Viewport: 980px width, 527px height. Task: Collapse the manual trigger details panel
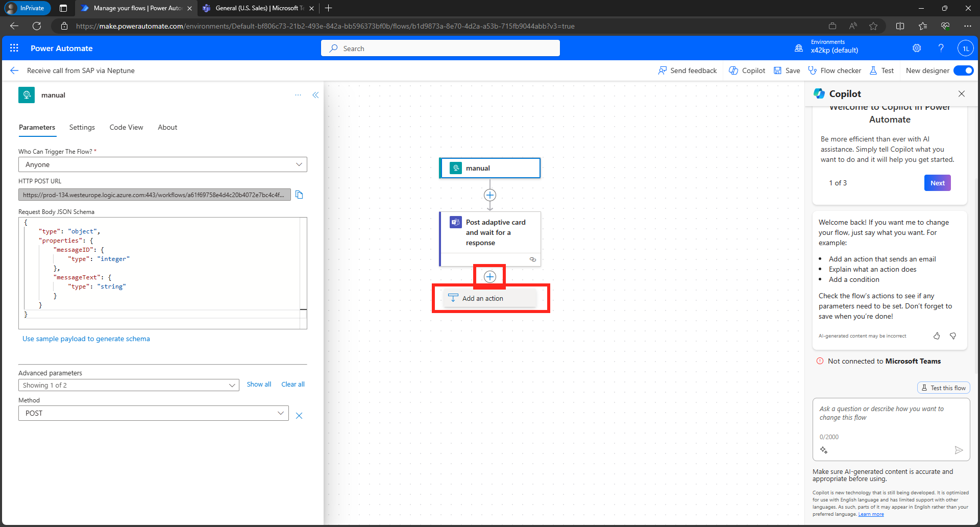(x=315, y=95)
